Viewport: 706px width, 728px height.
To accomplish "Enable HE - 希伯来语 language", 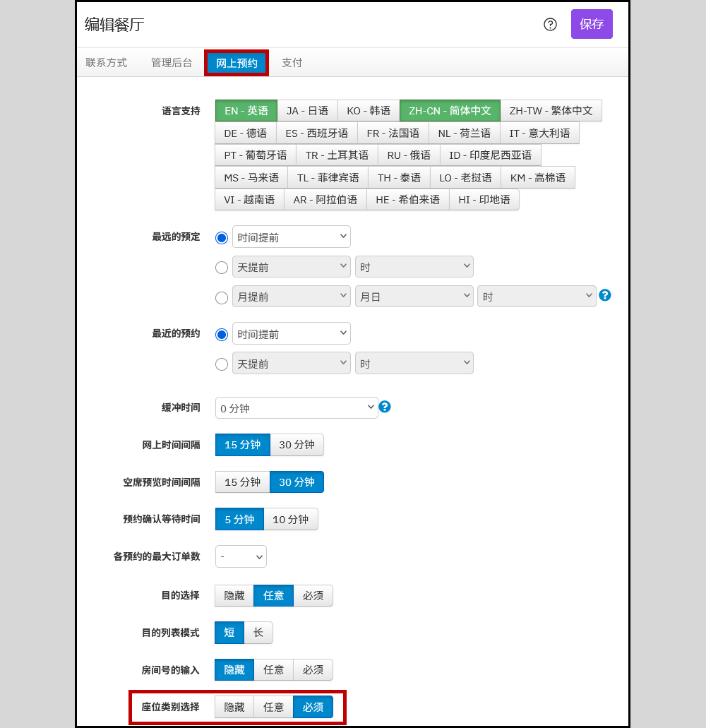I will click(408, 200).
